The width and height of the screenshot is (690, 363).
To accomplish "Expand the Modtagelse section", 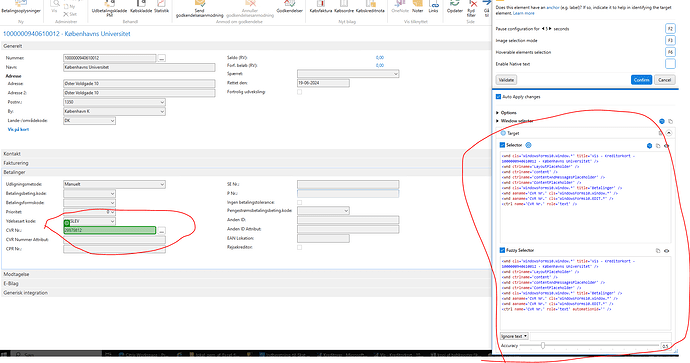I will tap(246, 274).
